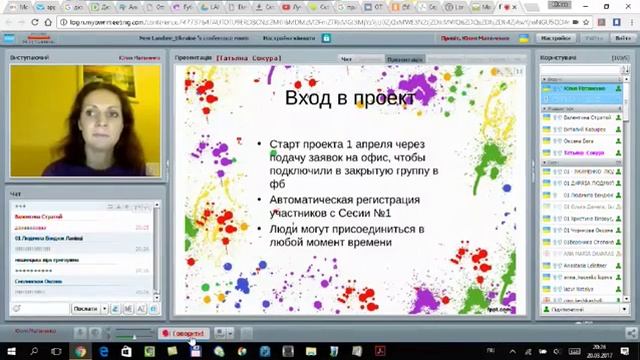640x360 pixels.
Task: Click the browser home button
Action: pyautogui.click(x=48, y=22)
